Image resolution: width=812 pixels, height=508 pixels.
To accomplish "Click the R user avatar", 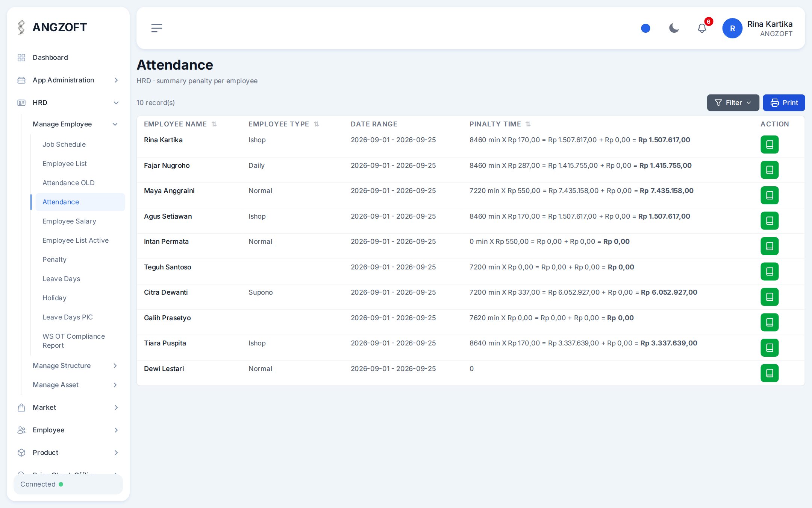I will [732, 28].
